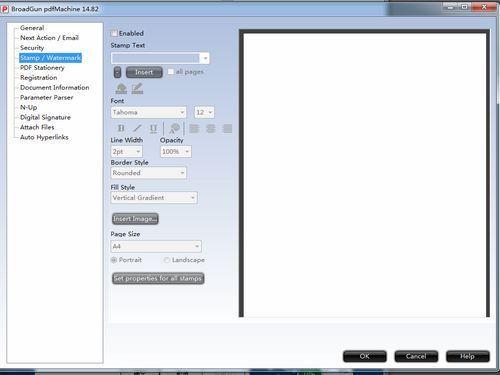Open the Registration section
Image resolution: width=500 pixels, height=375 pixels.
pos(39,78)
